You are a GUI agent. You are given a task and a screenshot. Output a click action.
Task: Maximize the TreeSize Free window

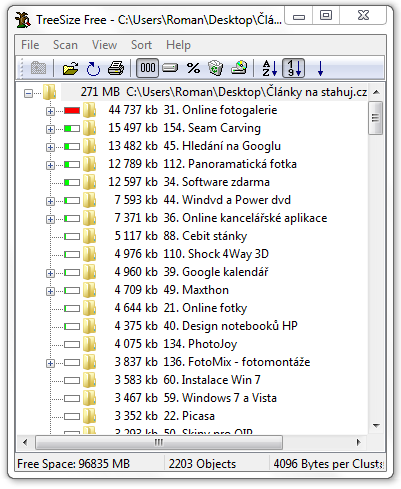[326, 15]
